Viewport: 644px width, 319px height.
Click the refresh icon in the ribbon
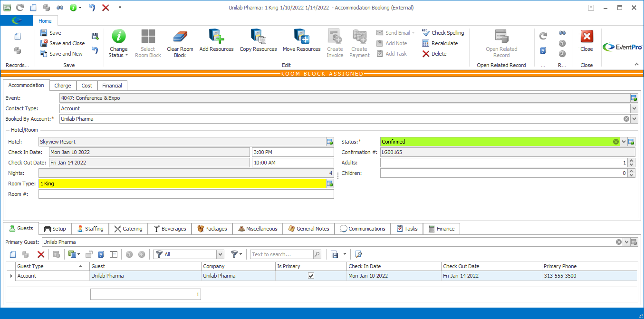click(x=543, y=36)
